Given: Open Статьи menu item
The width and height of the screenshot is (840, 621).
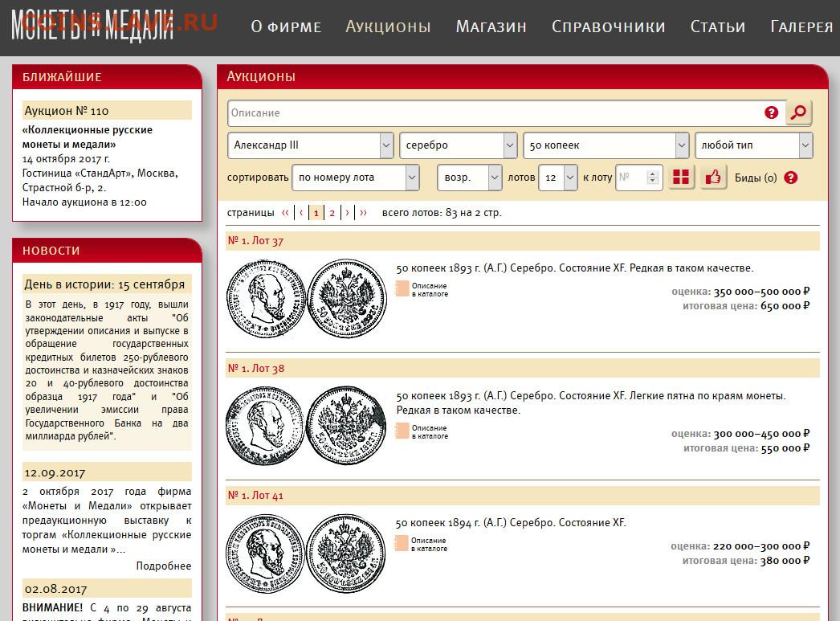Looking at the screenshot, I should (x=718, y=27).
